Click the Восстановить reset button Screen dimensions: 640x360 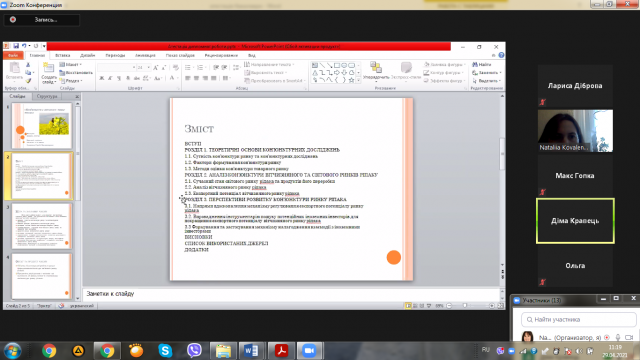[x=76, y=73]
